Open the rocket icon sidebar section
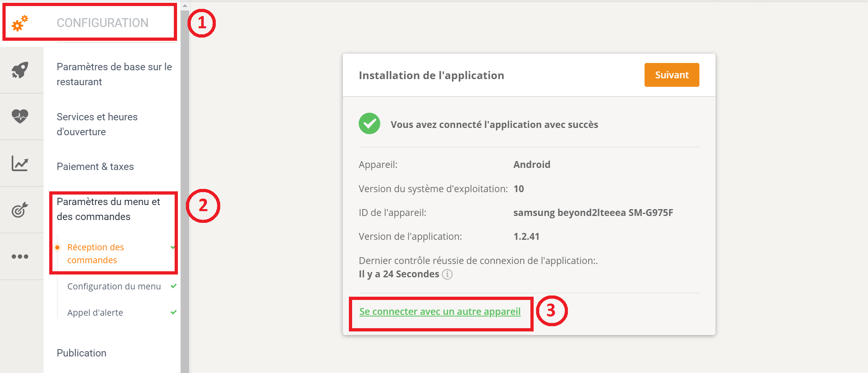868x373 pixels. (x=20, y=70)
